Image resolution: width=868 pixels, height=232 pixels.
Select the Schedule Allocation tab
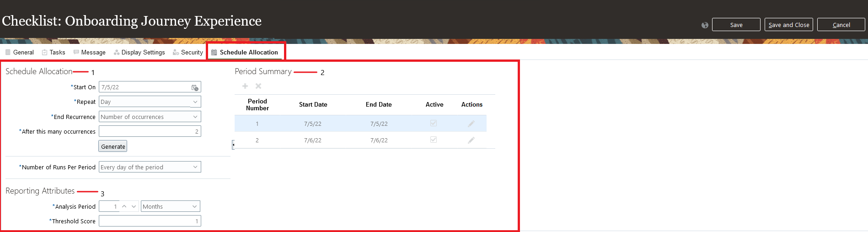pyautogui.click(x=245, y=52)
